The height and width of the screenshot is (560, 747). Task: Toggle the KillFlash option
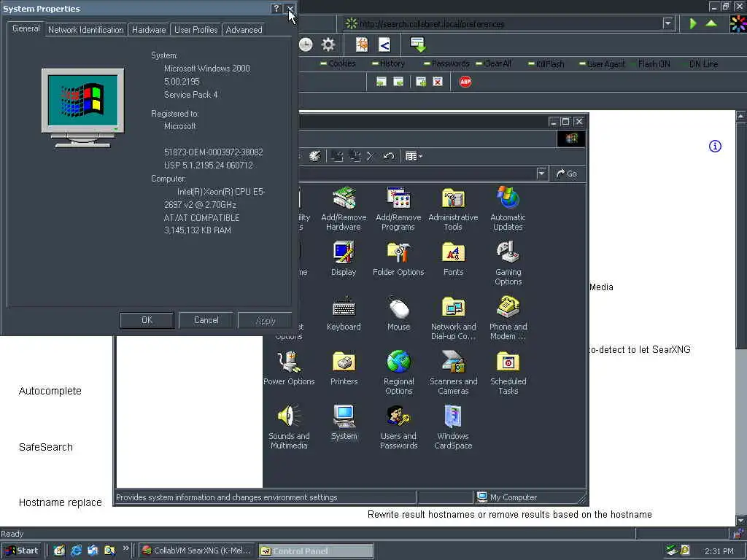coord(546,64)
